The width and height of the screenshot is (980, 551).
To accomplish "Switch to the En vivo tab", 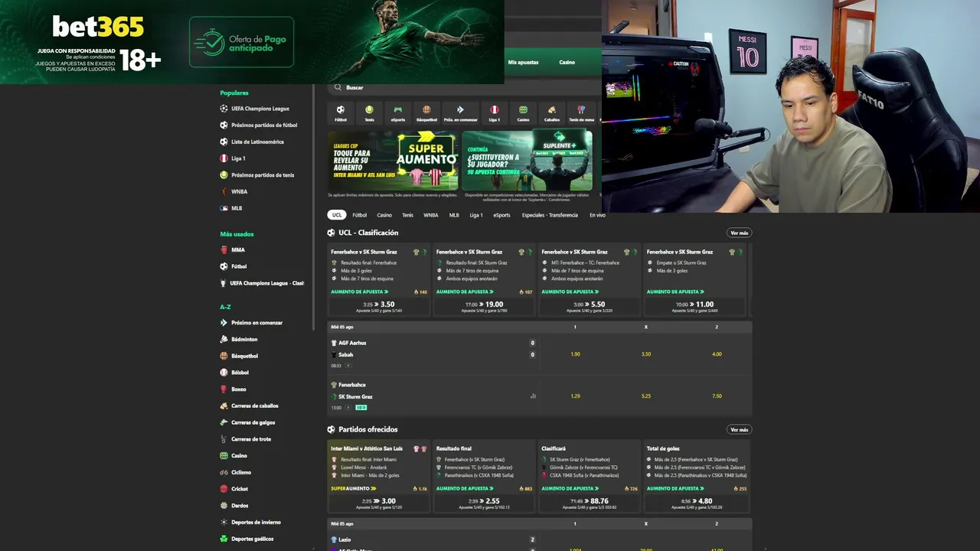I will [x=597, y=215].
